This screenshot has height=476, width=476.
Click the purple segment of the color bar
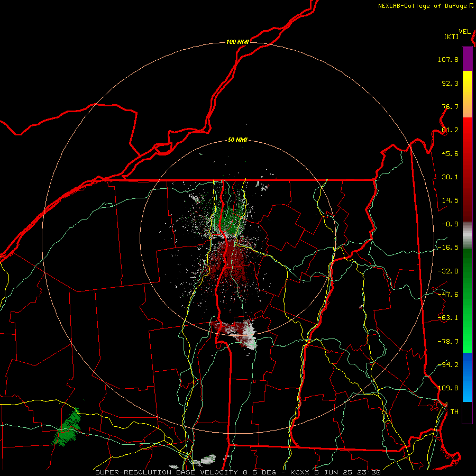[467, 59]
